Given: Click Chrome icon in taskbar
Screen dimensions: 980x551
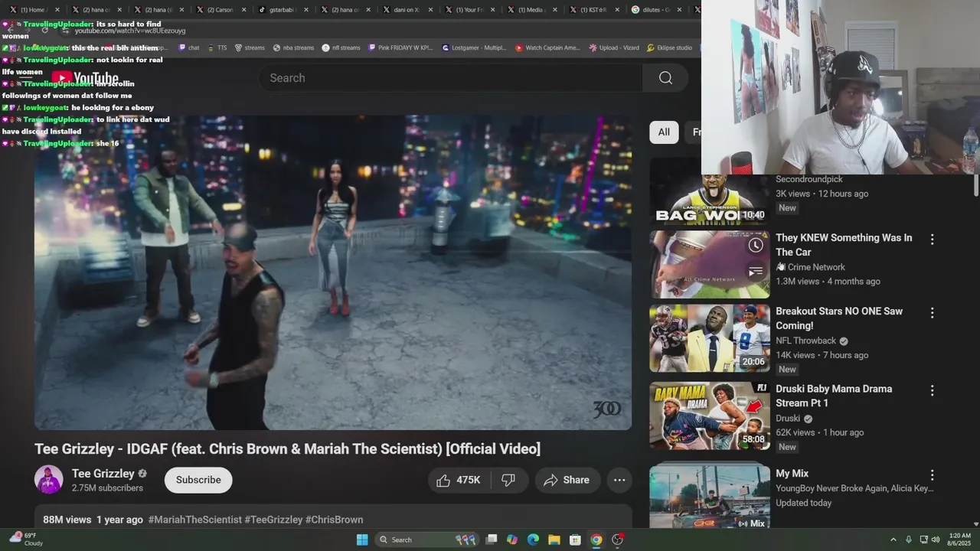Looking at the screenshot, I should coord(596,540).
